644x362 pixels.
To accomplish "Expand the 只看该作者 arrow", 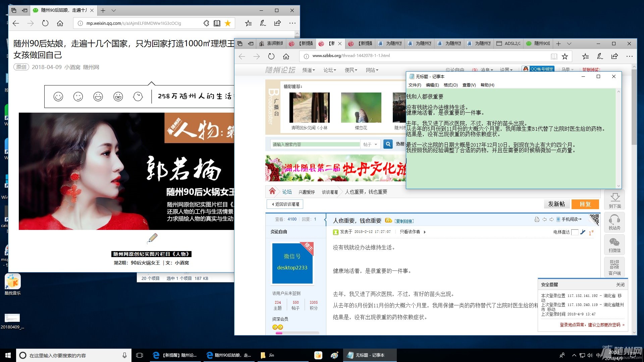I will [425, 232].
